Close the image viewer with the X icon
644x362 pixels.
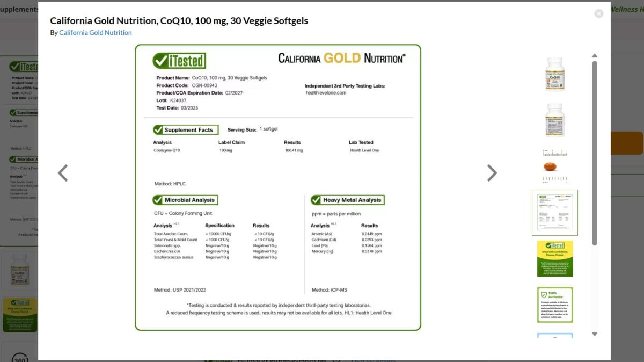pyautogui.click(x=598, y=13)
